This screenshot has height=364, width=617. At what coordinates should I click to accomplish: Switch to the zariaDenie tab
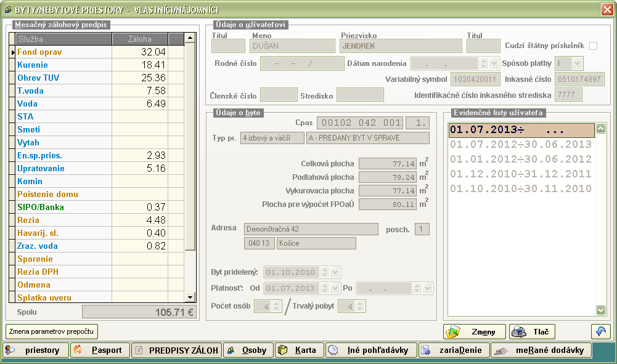pyautogui.click(x=454, y=350)
